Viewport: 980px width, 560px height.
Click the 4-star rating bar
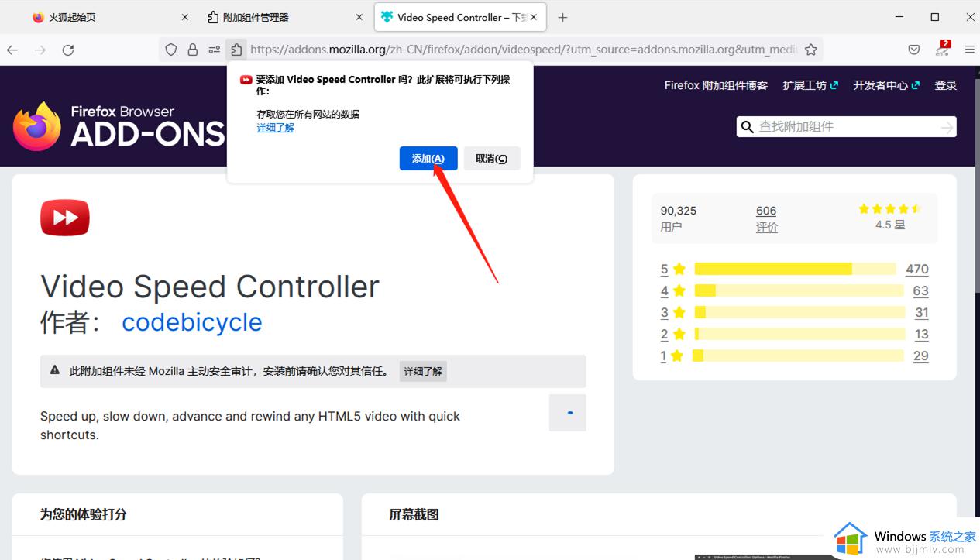[x=799, y=290]
